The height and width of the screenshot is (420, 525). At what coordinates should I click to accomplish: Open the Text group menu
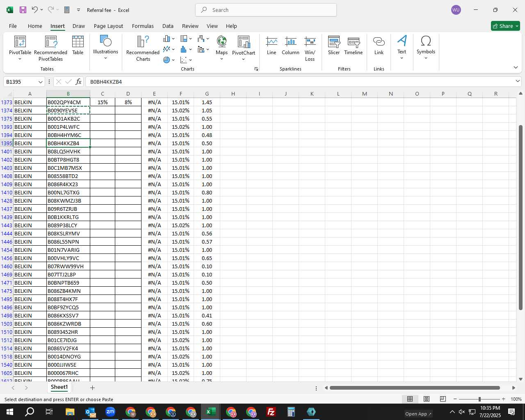coord(402,48)
